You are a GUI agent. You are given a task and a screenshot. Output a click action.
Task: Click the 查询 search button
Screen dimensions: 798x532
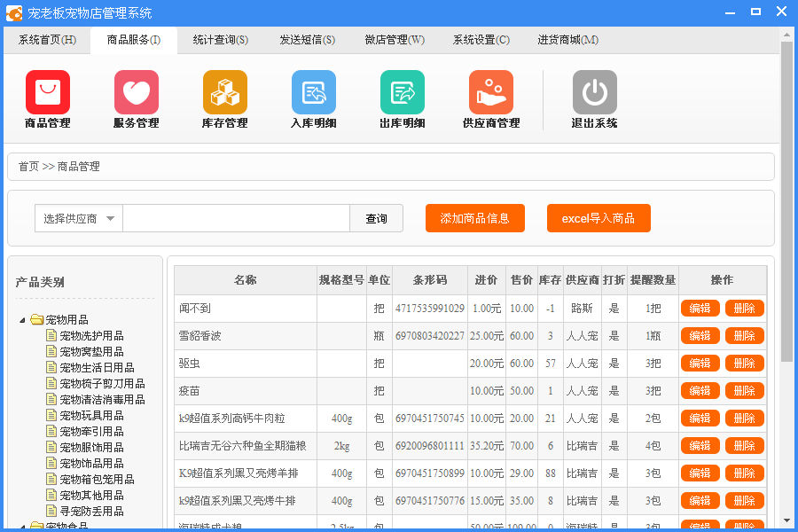[x=376, y=218]
